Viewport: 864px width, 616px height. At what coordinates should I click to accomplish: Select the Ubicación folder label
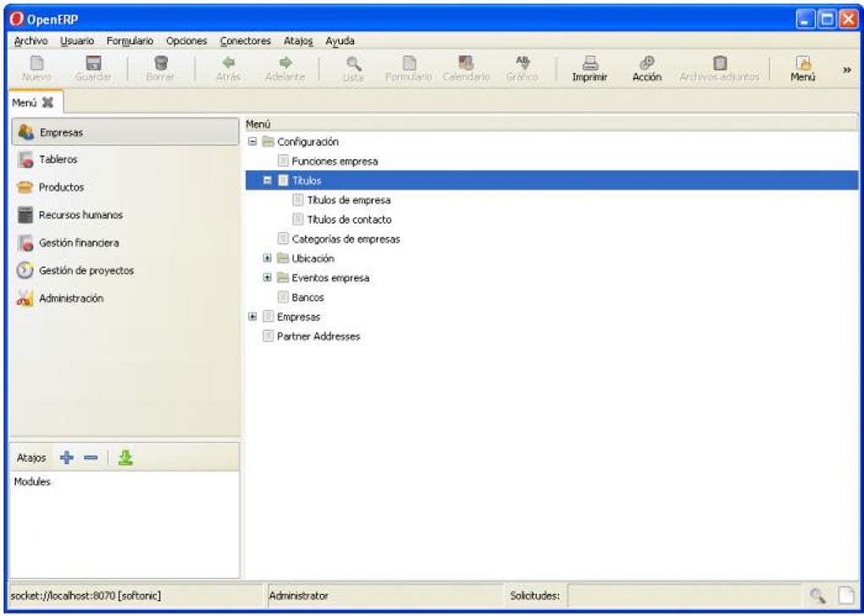point(313,258)
